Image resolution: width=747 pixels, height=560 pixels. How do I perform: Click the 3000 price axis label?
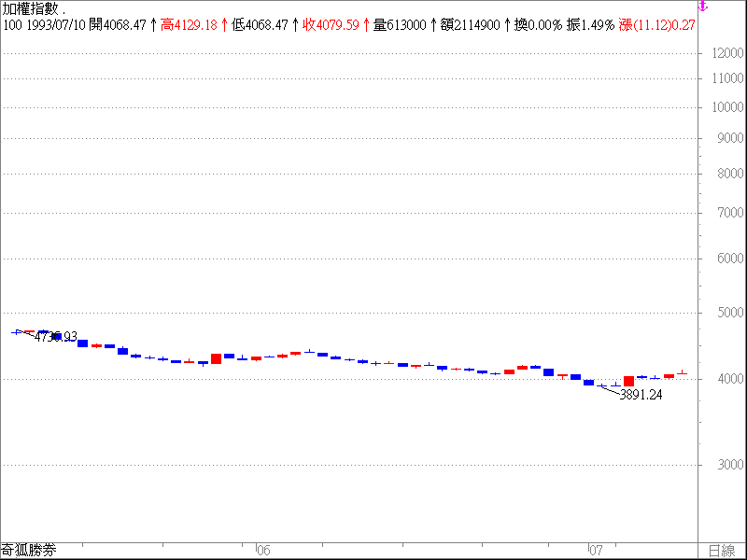click(727, 465)
